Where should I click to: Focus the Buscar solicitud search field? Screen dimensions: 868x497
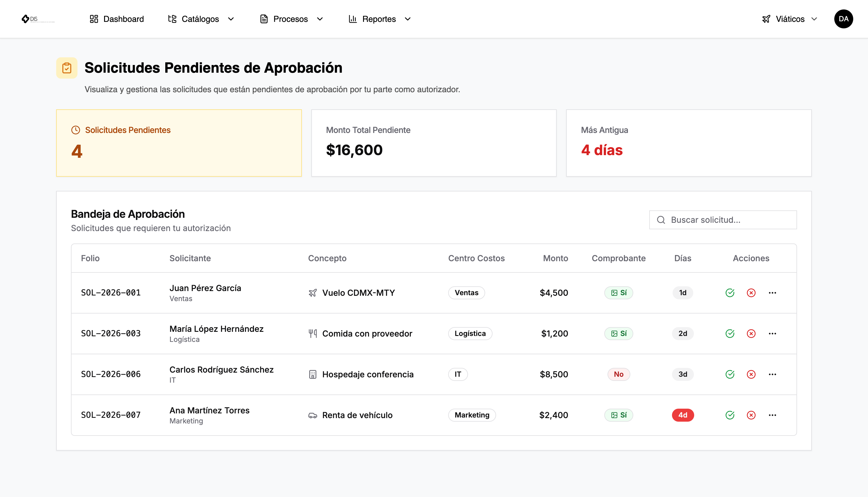[x=723, y=220]
